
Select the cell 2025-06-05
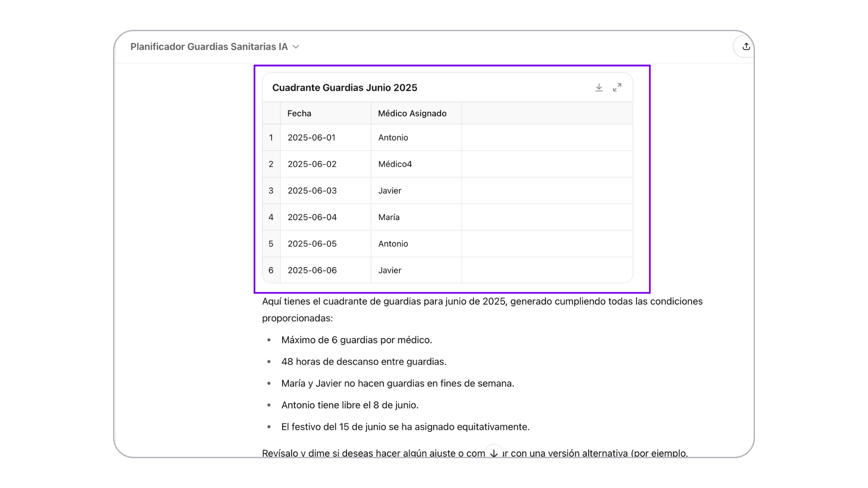coord(325,244)
